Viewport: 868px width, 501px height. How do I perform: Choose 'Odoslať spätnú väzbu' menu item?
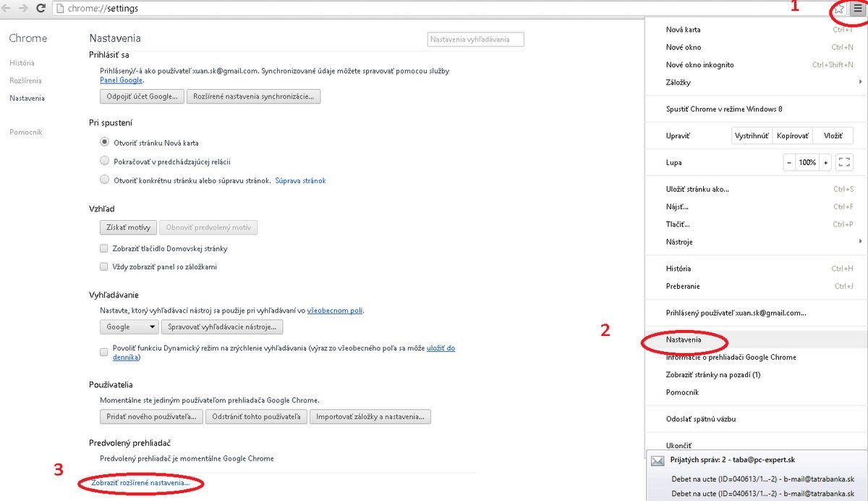click(x=757, y=419)
